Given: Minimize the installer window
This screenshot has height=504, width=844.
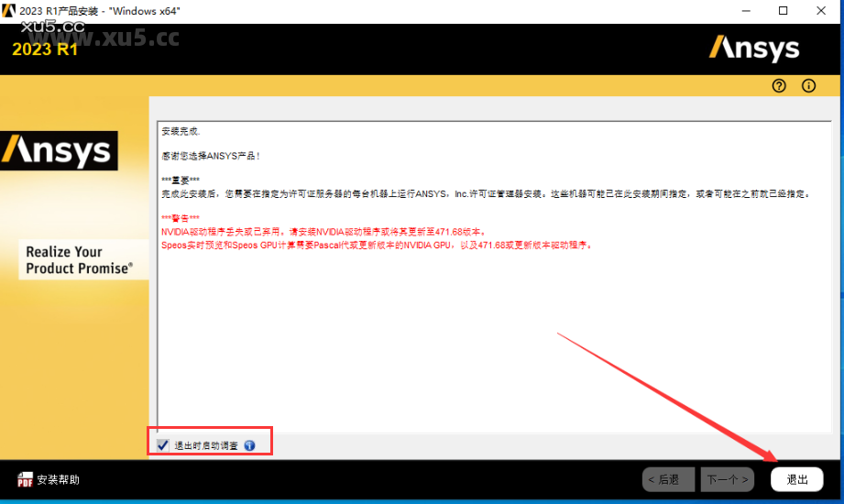Looking at the screenshot, I should pyautogui.click(x=740, y=11).
